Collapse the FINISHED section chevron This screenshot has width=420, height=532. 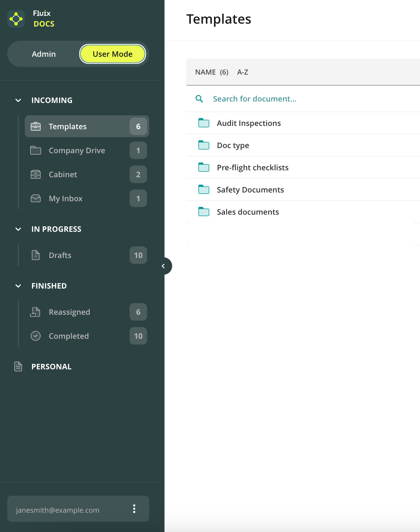click(x=18, y=286)
